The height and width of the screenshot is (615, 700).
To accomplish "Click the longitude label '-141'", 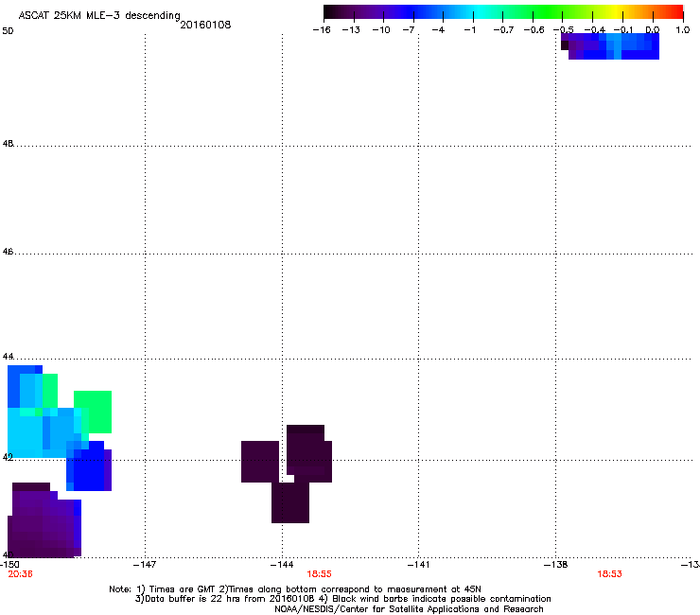I will pyautogui.click(x=418, y=565).
